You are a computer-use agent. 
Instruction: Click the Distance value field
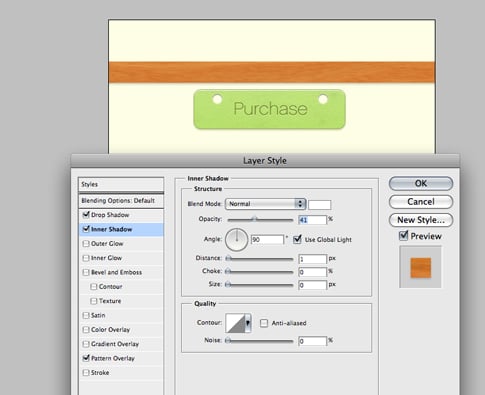click(313, 259)
